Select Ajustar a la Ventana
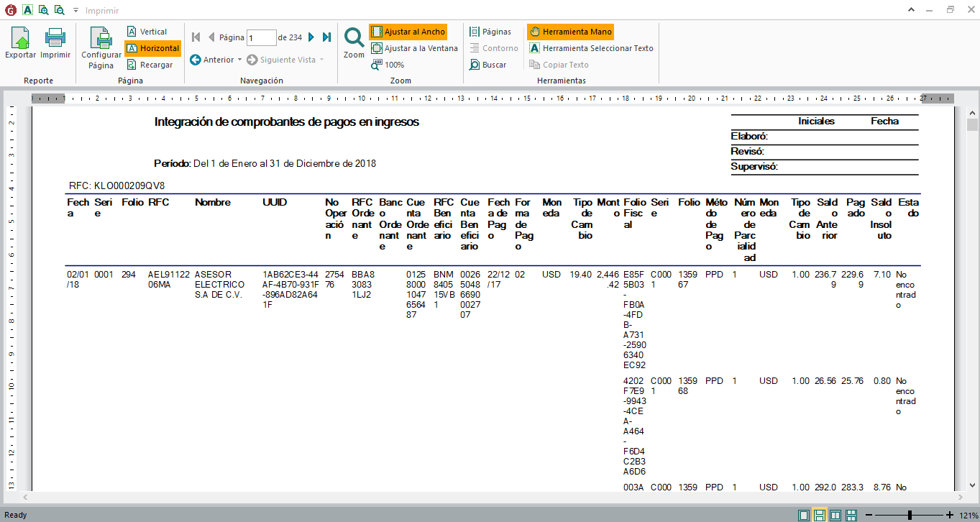 point(415,48)
